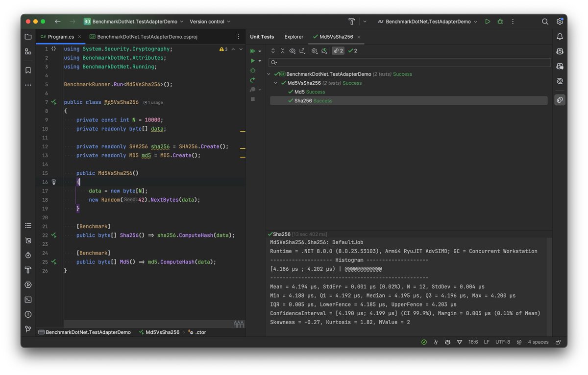
Task: Open IDE settings gear in title bar
Action: click(560, 22)
